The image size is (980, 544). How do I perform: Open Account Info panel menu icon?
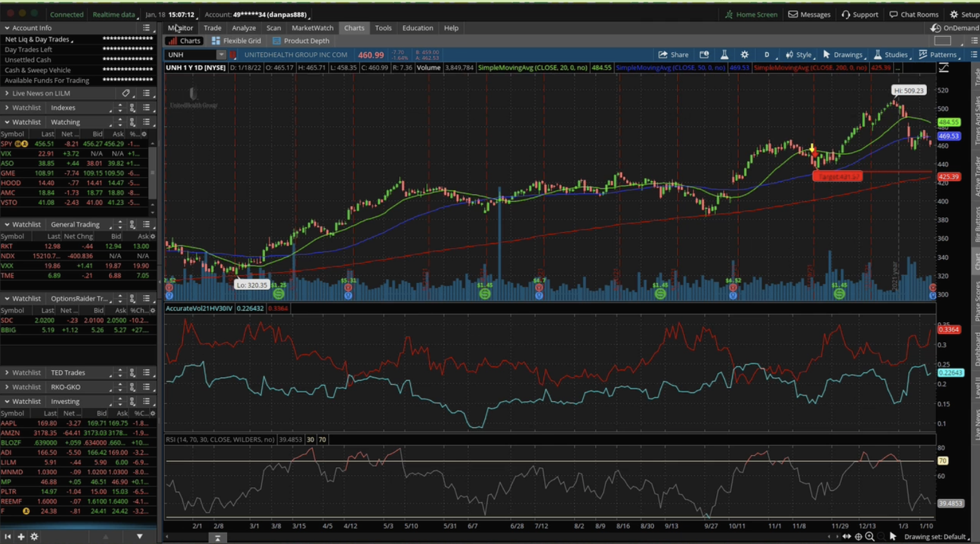coord(146,28)
